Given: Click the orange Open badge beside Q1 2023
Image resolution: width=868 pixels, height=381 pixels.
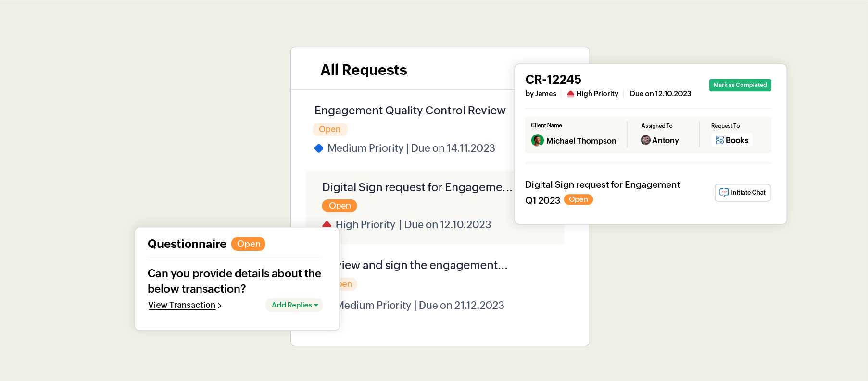Looking at the screenshot, I should [578, 200].
